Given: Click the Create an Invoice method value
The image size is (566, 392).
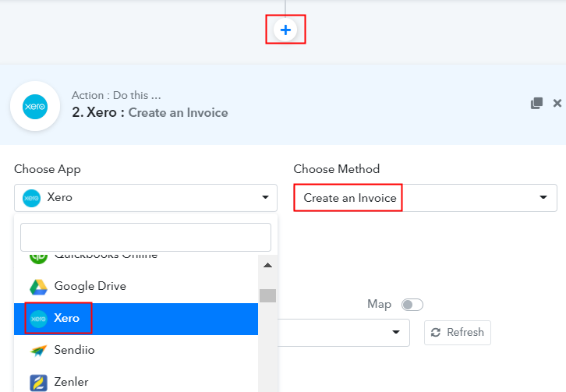Looking at the screenshot, I should [350, 198].
